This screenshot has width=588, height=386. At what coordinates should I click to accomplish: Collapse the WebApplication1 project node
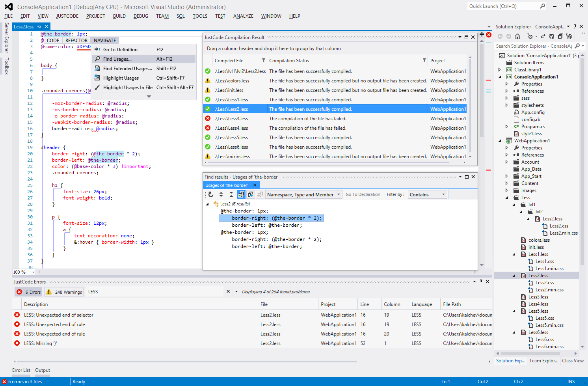(500, 141)
